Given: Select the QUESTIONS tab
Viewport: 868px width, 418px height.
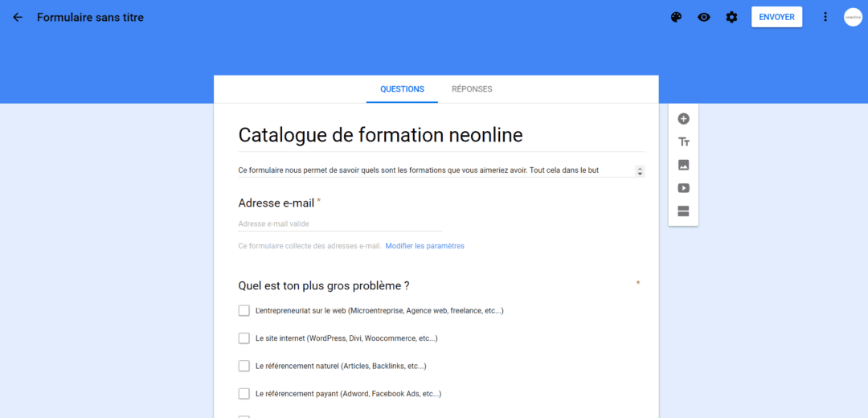Looking at the screenshot, I should [403, 89].
